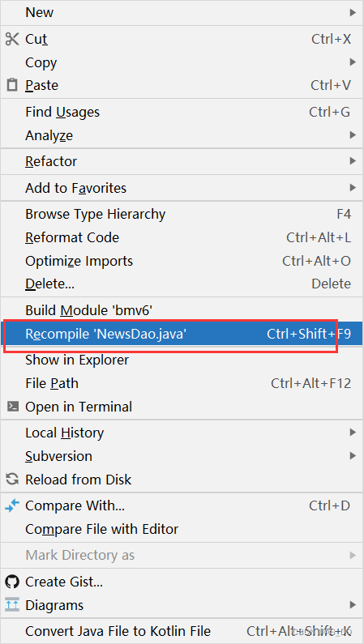Click the scissors Cut icon
The height and width of the screenshot is (644, 364).
(12, 39)
